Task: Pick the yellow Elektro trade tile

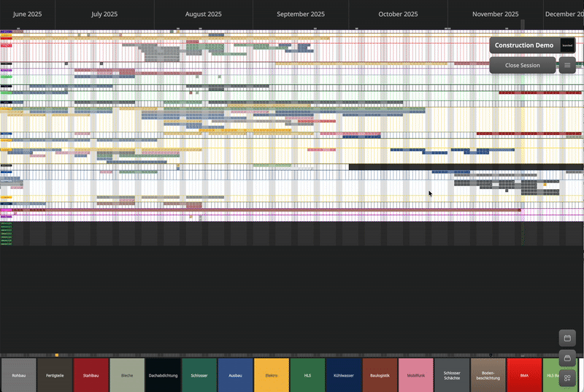Action: [272, 374]
